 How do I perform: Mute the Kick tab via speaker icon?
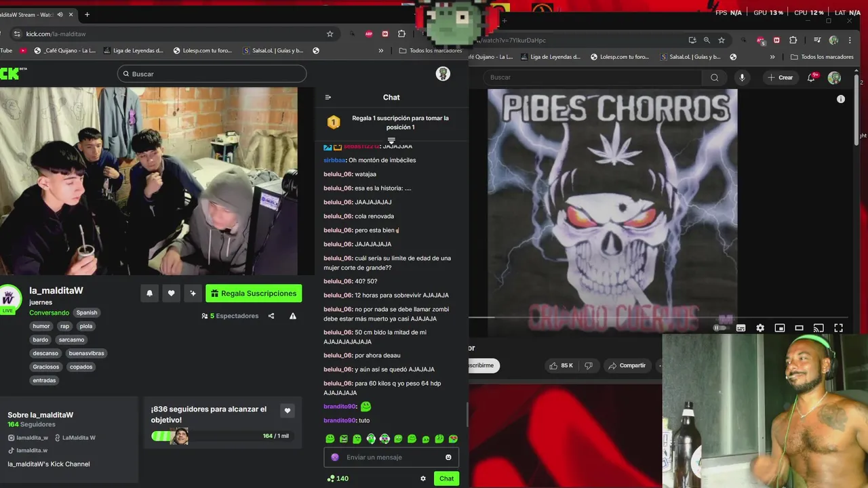60,14
